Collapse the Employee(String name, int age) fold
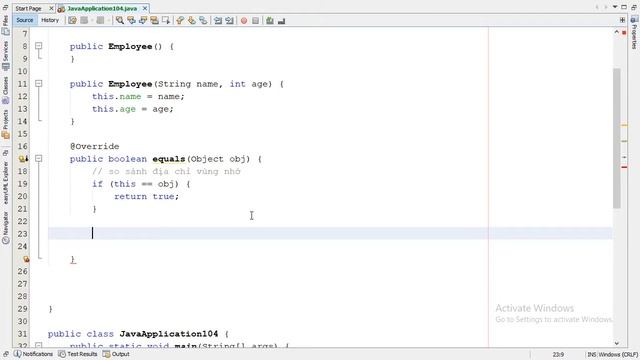The width and height of the screenshot is (640, 360). tap(38, 83)
